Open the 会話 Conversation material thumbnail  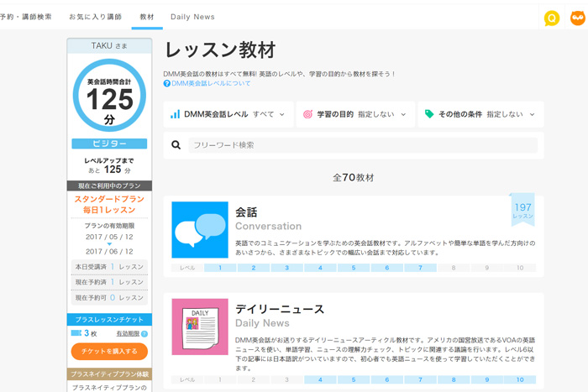[x=200, y=230]
